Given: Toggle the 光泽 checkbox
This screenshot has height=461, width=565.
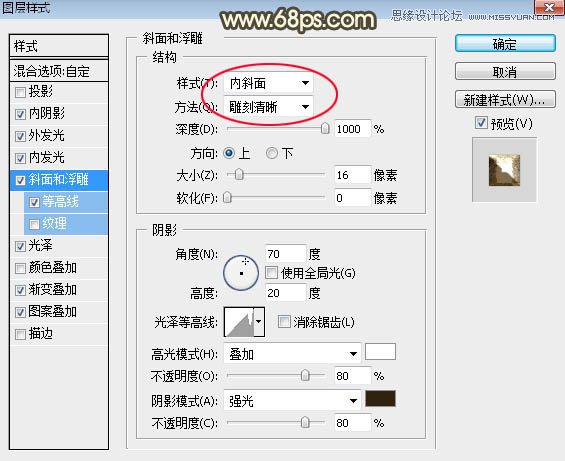Looking at the screenshot, I should click(x=20, y=246).
